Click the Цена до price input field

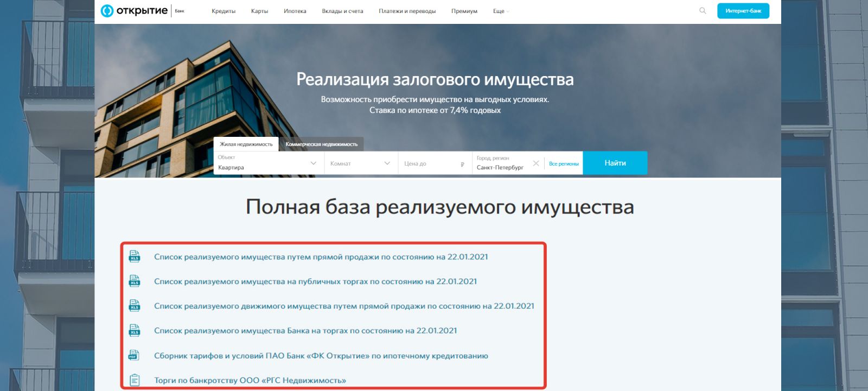430,163
